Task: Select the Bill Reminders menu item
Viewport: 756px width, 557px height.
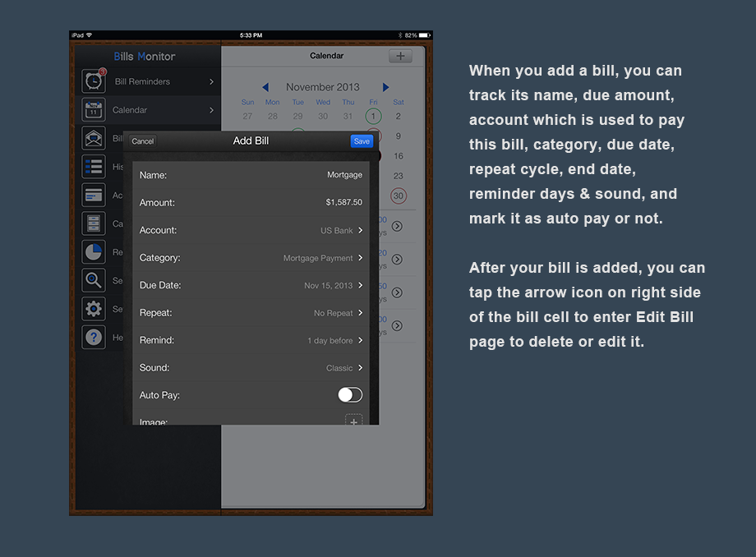Action: click(163, 81)
